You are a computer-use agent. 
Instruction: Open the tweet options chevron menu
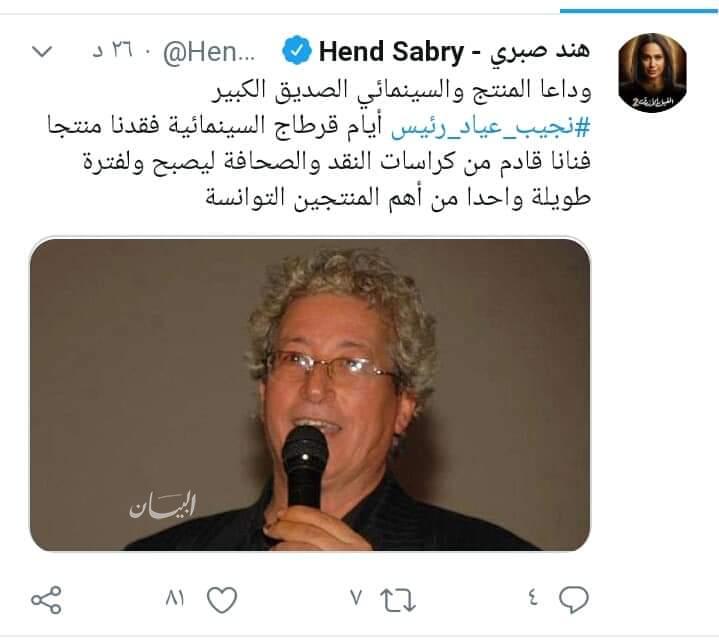tap(43, 50)
